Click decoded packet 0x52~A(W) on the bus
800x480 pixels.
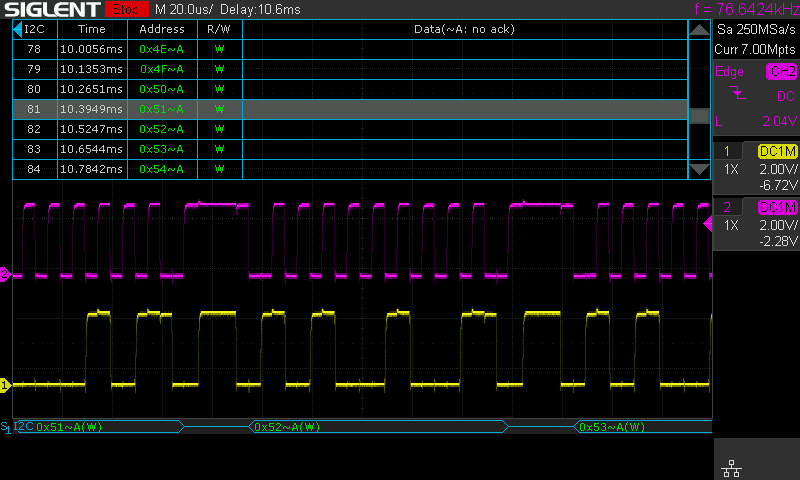pos(286,427)
